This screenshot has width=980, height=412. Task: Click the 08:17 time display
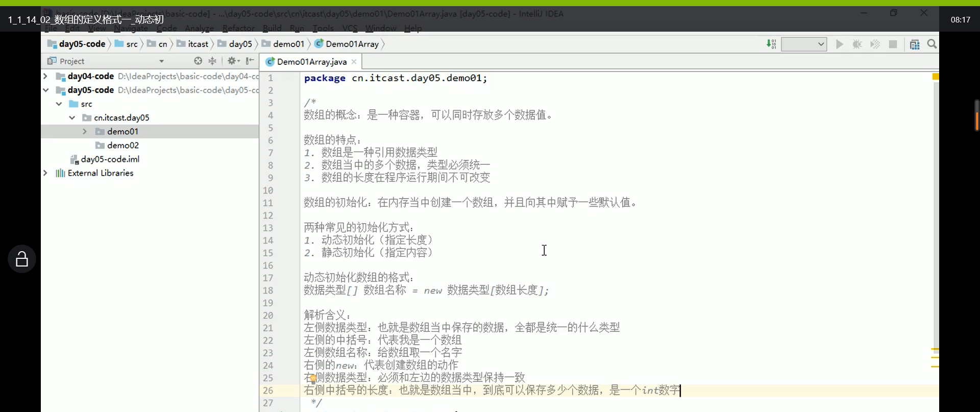click(x=960, y=19)
